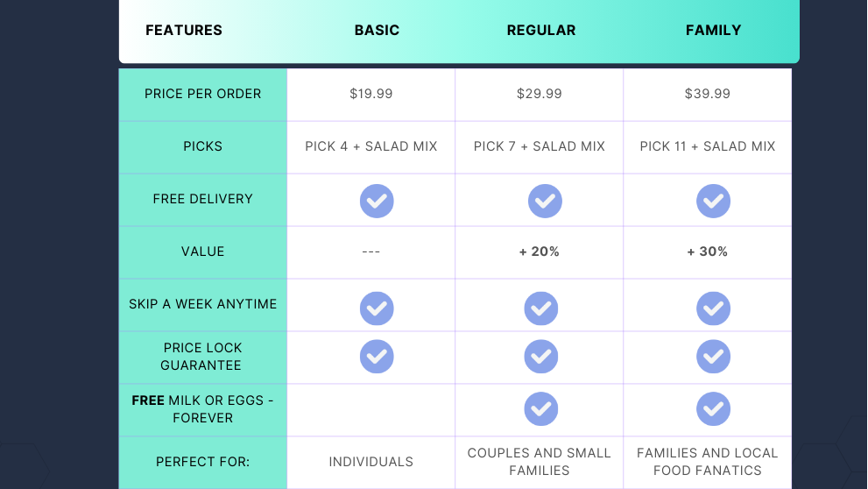Image resolution: width=868 pixels, height=489 pixels.
Task: Click the $39.99 Family price
Action: coord(708,94)
